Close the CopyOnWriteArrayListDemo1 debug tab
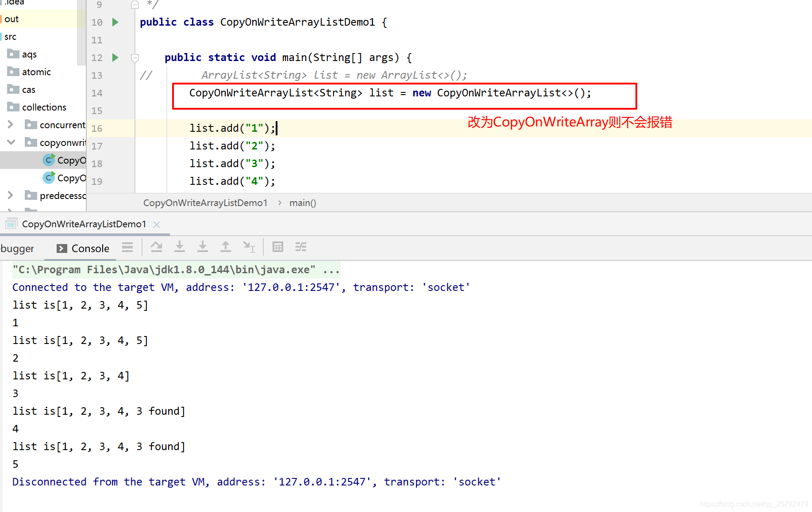 tap(157, 225)
